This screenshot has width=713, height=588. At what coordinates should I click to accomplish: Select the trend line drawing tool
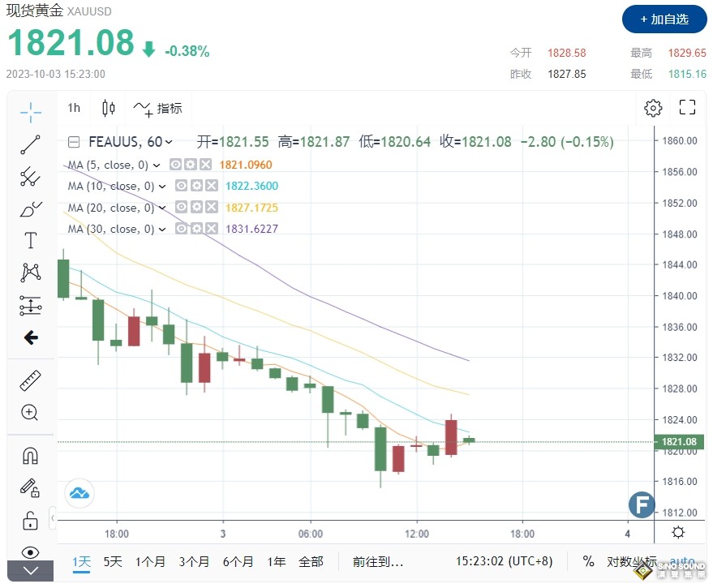pos(31,144)
